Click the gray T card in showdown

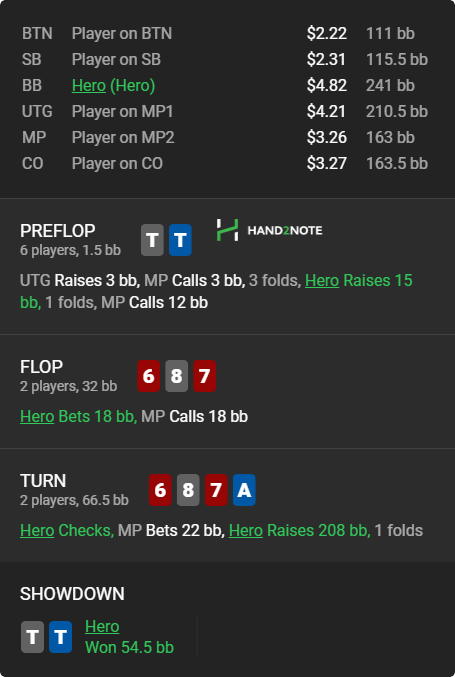(x=32, y=637)
